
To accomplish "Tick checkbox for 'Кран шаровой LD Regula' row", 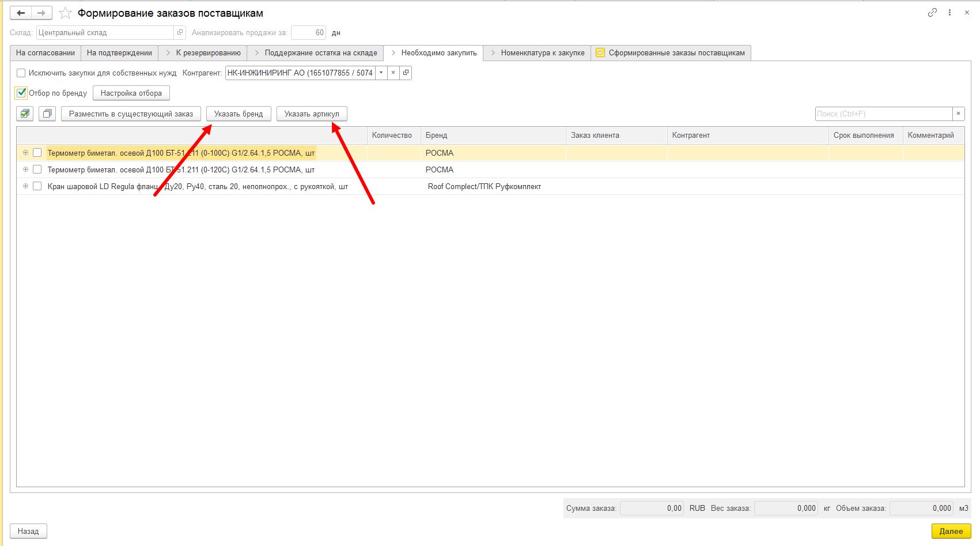I will coord(37,186).
